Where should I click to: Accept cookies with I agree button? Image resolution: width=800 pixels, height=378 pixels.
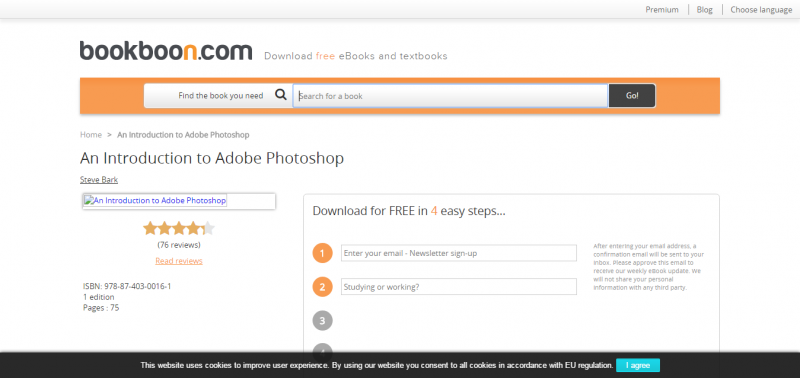click(x=638, y=365)
